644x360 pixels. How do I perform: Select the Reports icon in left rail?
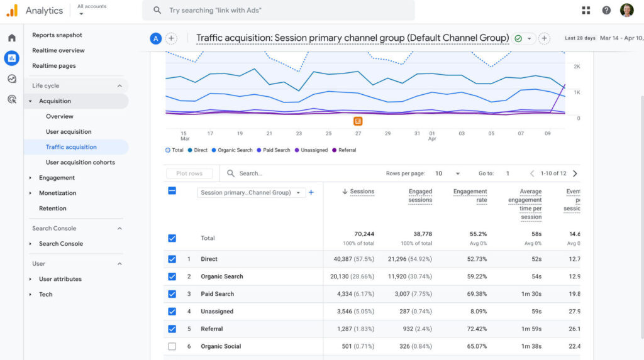(x=12, y=58)
